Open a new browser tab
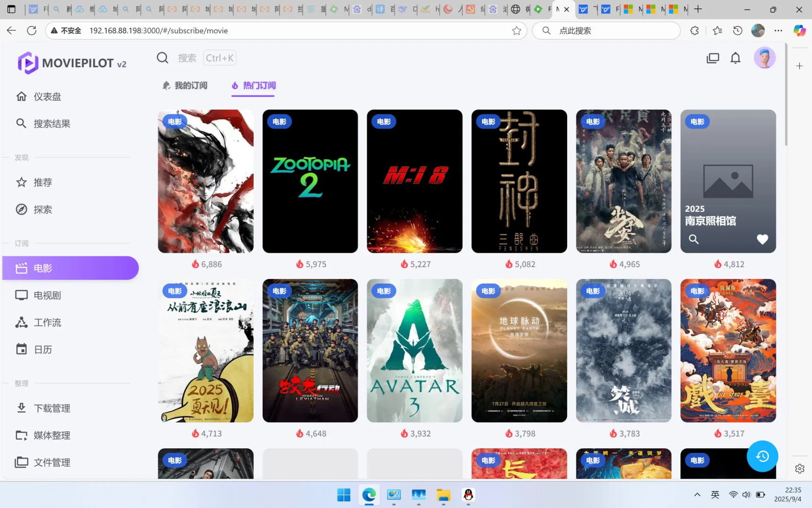The width and height of the screenshot is (812, 508). pyautogui.click(x=698, y=9)
